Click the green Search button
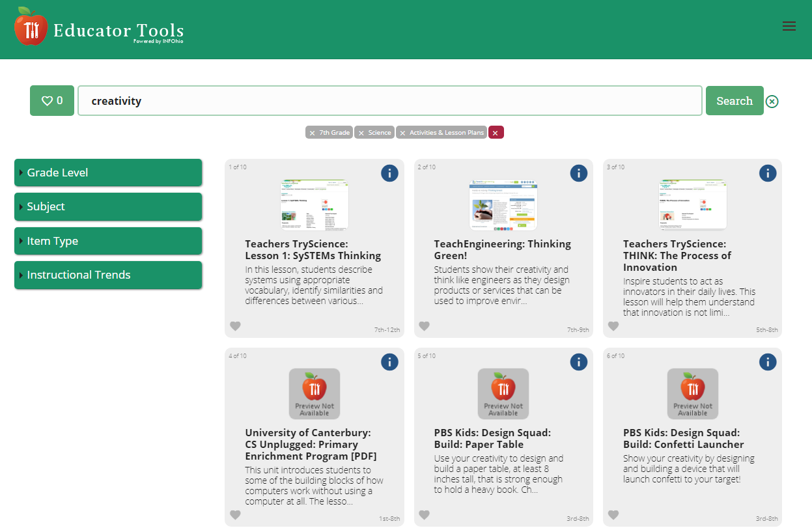The width and height of the screenshot is (812, 528). coord(735,101)
